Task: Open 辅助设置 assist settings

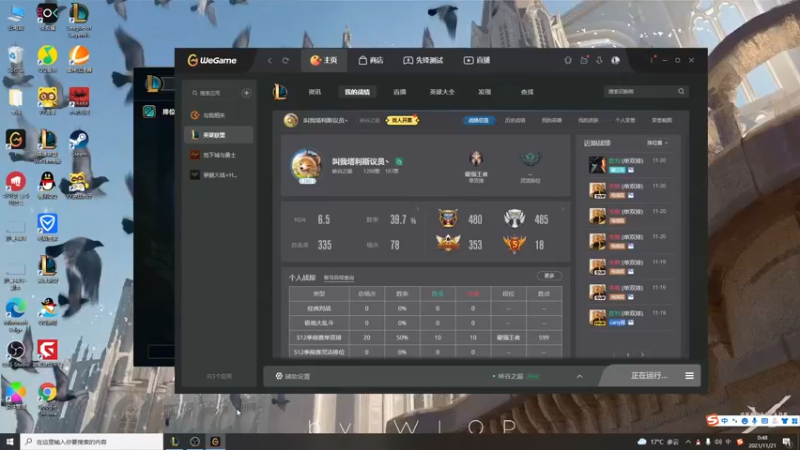Action: (293, 376)
